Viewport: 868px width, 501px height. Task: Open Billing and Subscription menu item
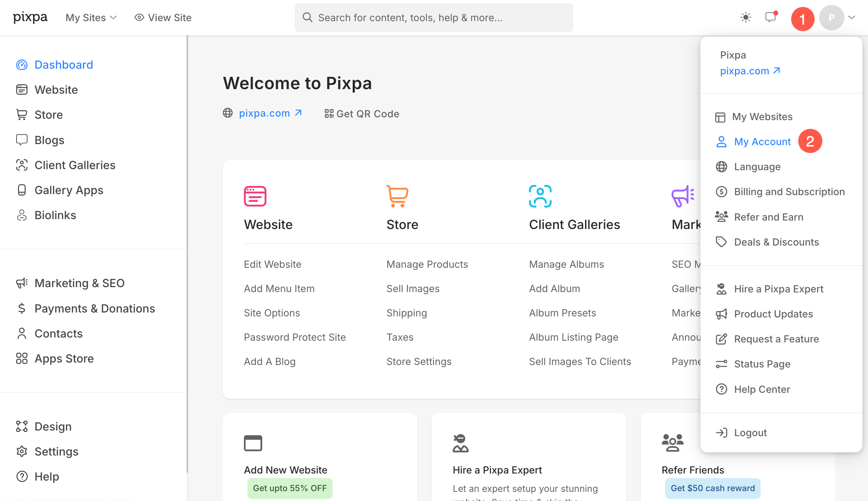[789, 192]
